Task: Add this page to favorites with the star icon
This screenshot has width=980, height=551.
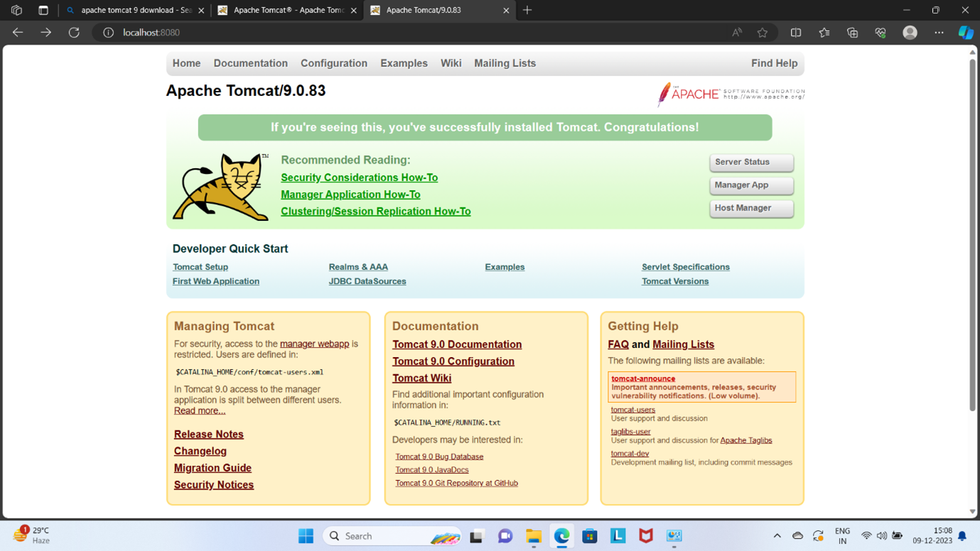Action: pyautogui.click(x=763, y=33)
